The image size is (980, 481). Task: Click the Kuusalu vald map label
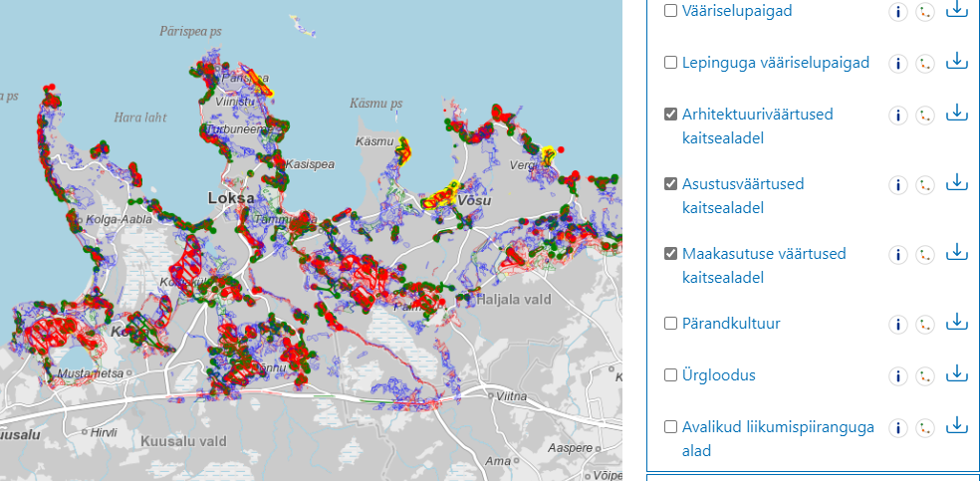pyautogui.click(x=183, y=441)
